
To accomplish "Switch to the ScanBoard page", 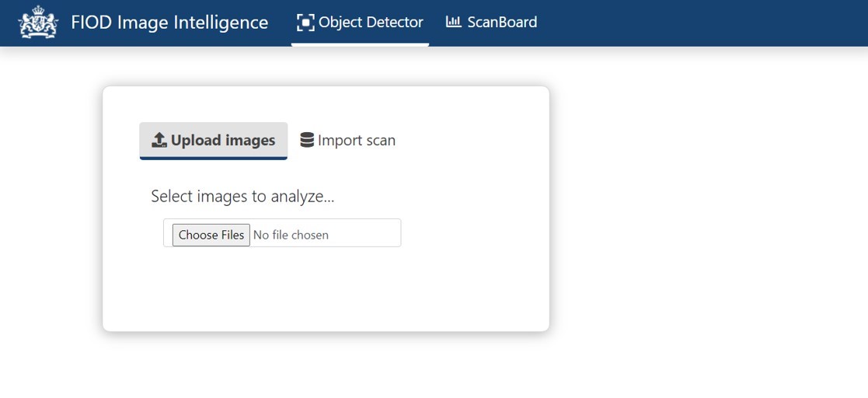I will pyautogui.click(x=492, y=23).
